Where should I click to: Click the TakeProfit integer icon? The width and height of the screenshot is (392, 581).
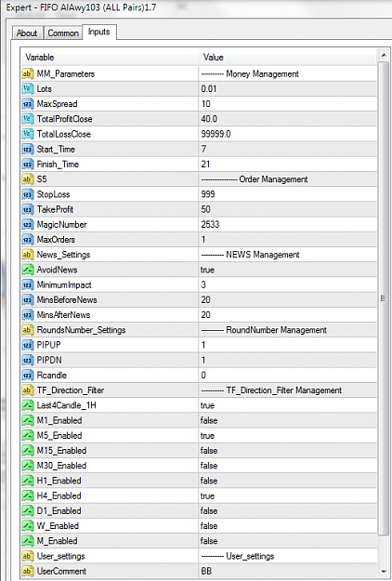click(28, 209)
